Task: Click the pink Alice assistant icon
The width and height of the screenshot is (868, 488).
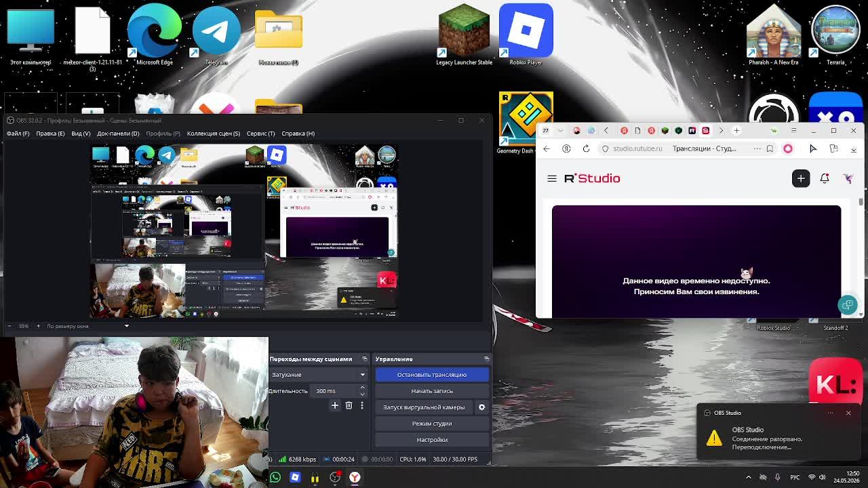Action: click(x=788, y=148)
